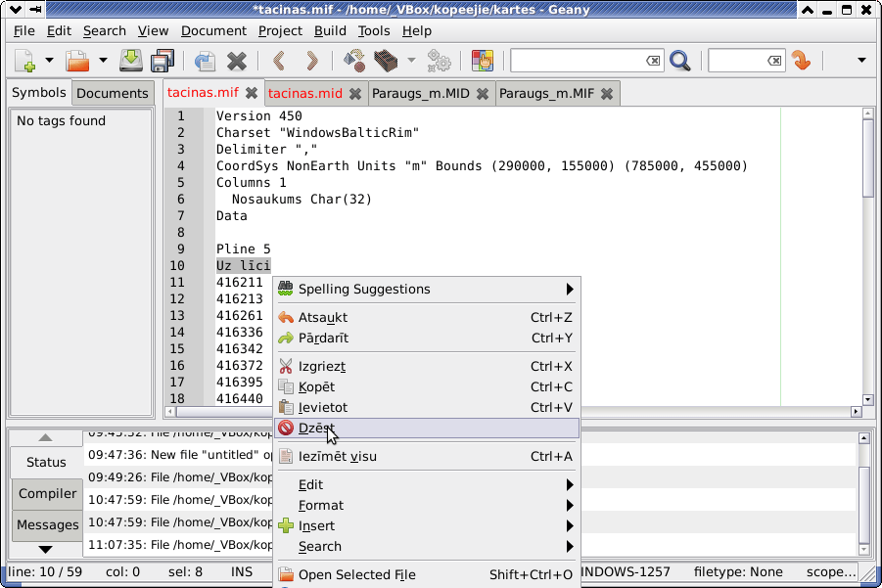
Task: Open the Project menu
Action: [x=280, y=31]
